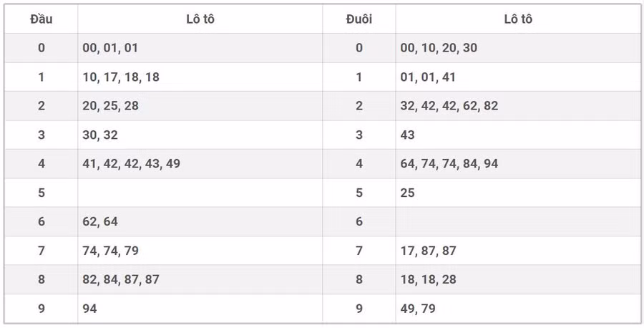The image size is (644, 328).
Task: Select the 01, 01, 41 cell
Action: pos(428,77)
